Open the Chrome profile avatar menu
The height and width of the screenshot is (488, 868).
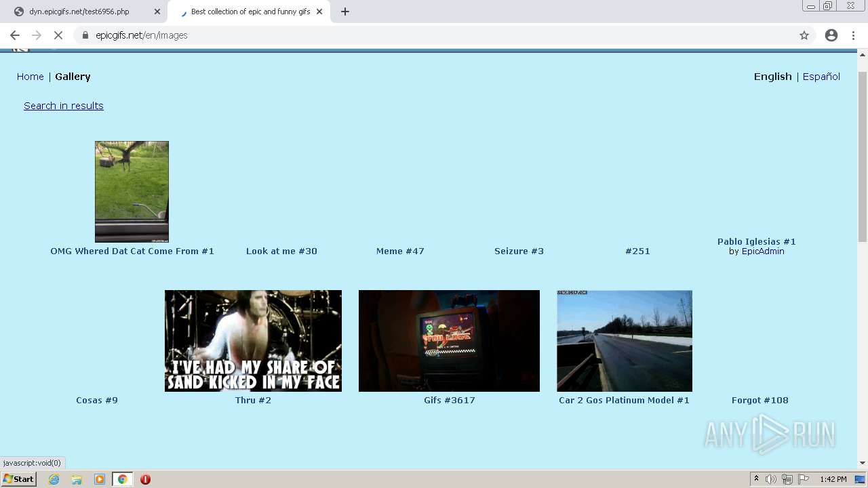pyautogui.click(x=831, y=35)
